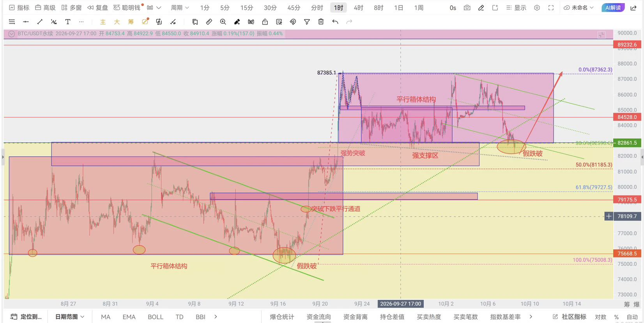
Task: Expand the 日期范围 date range dropdown
Action: [70, 317]
